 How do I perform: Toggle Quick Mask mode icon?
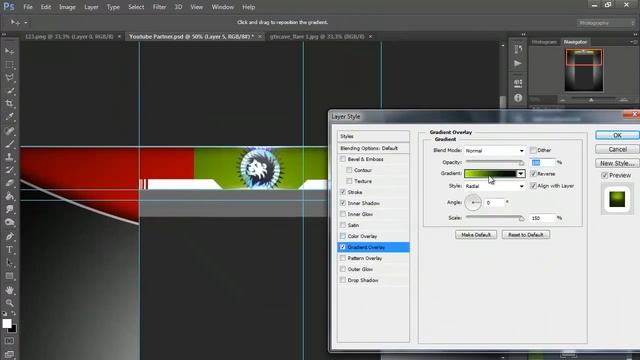click(x=9, y=341)
